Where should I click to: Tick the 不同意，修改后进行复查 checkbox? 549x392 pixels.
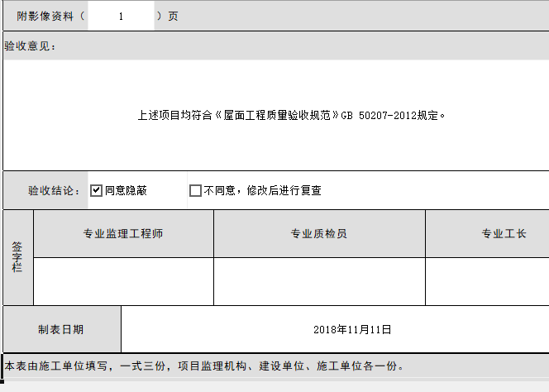195,191
